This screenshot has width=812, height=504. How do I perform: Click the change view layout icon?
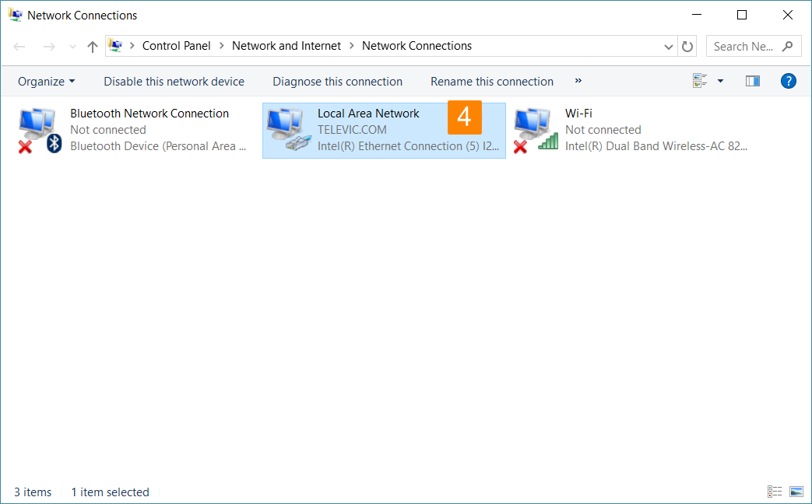[x=700, y=81]
